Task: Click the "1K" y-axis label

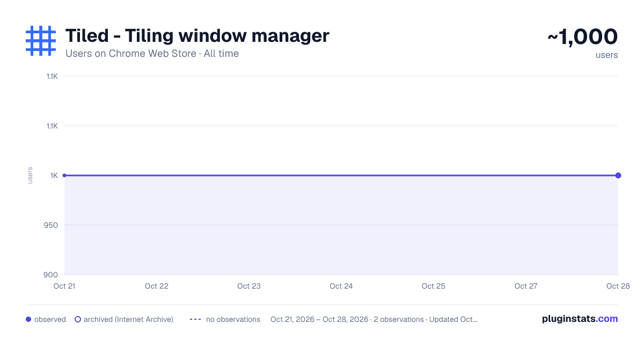Action: [x=54, y=175]
